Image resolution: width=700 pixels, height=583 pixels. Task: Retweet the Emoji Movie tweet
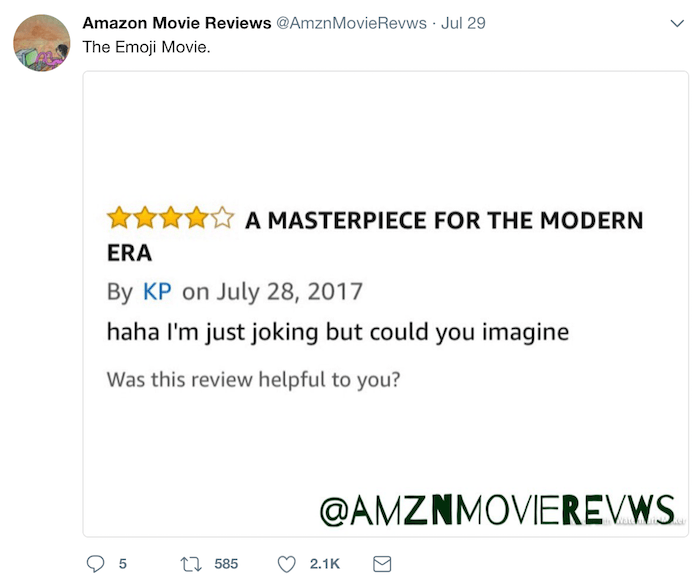click(191, 564)
